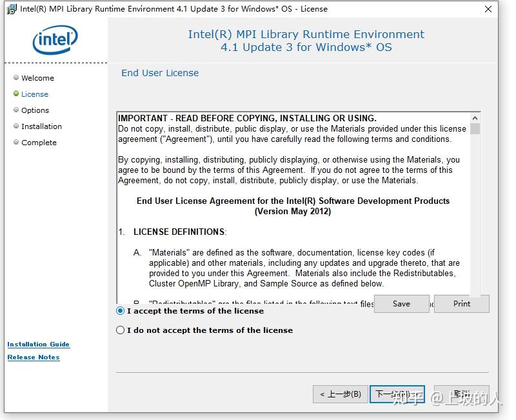Go to the Welcome step

37,78
